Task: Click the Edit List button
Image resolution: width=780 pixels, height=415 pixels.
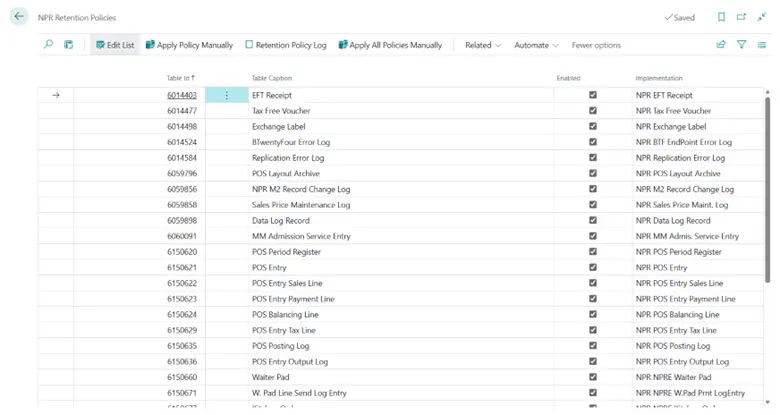Action: click(114, 45)
